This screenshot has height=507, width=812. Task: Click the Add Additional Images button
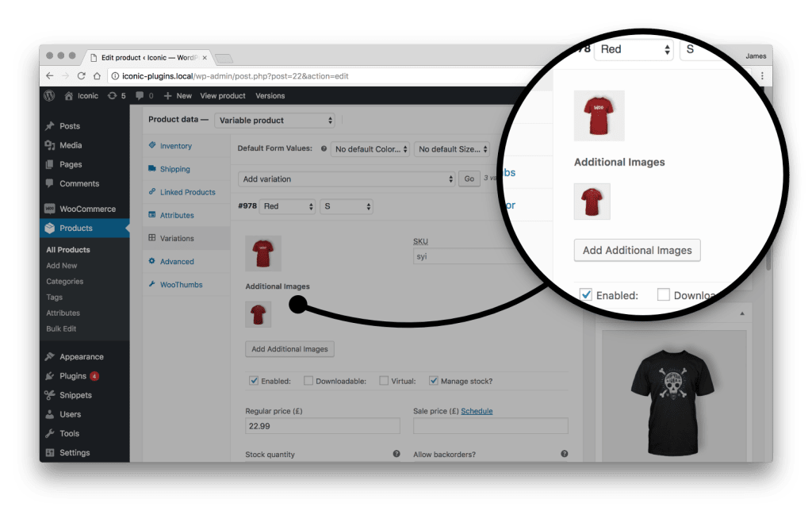tap(289, 349)
